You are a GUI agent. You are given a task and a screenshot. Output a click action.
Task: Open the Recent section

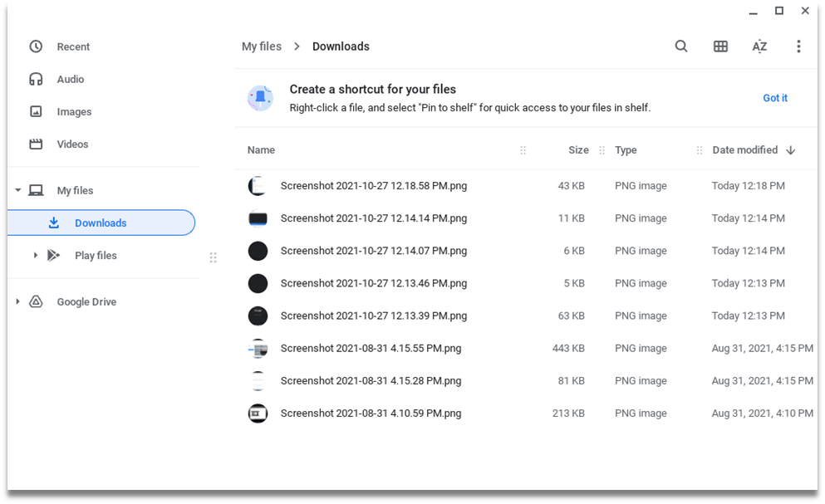pyautogui.click(x=73, y=46)
